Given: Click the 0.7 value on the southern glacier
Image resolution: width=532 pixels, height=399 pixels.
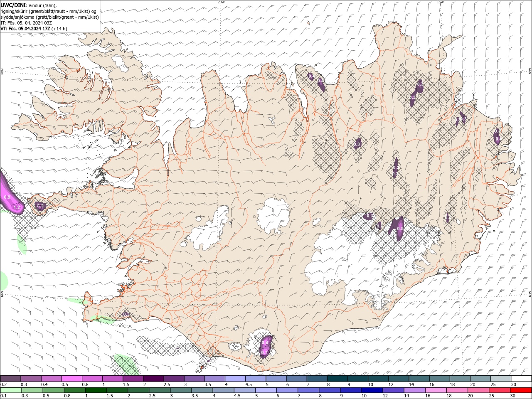Looking at the screenshot, I should (x=264, y=352).
